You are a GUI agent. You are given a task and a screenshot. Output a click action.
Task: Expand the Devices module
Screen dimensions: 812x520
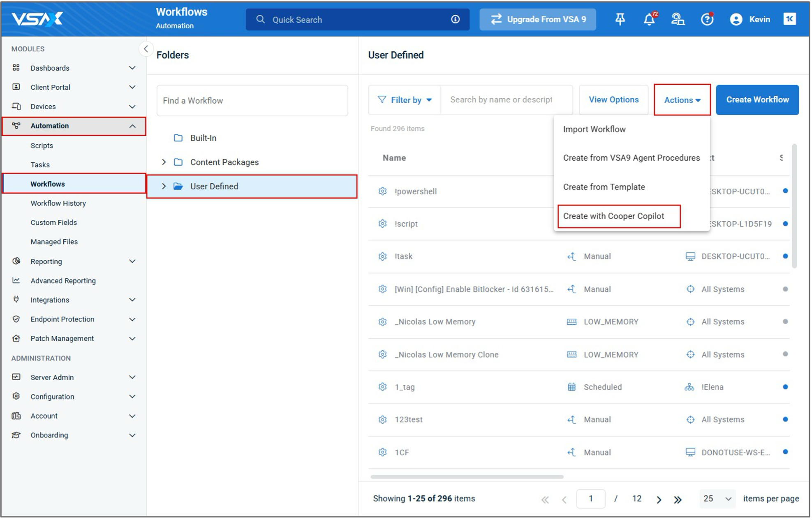tap(132, 106)
